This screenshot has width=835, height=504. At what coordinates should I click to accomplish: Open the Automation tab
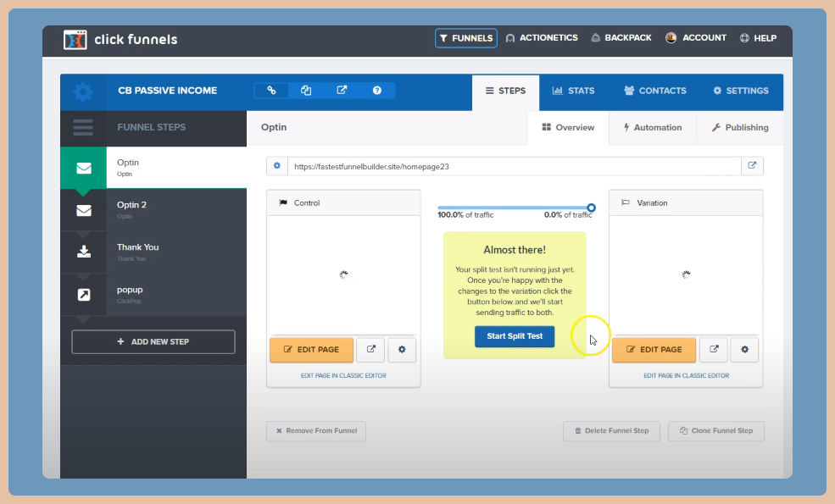click(653, 128)
